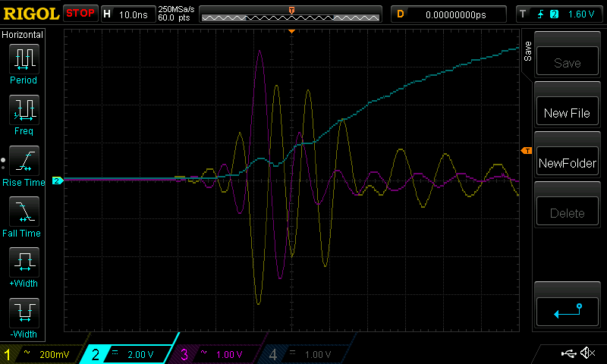Click the STOP run status indicator
Viewport: 607px width, 364px height.
coord(80,14)
